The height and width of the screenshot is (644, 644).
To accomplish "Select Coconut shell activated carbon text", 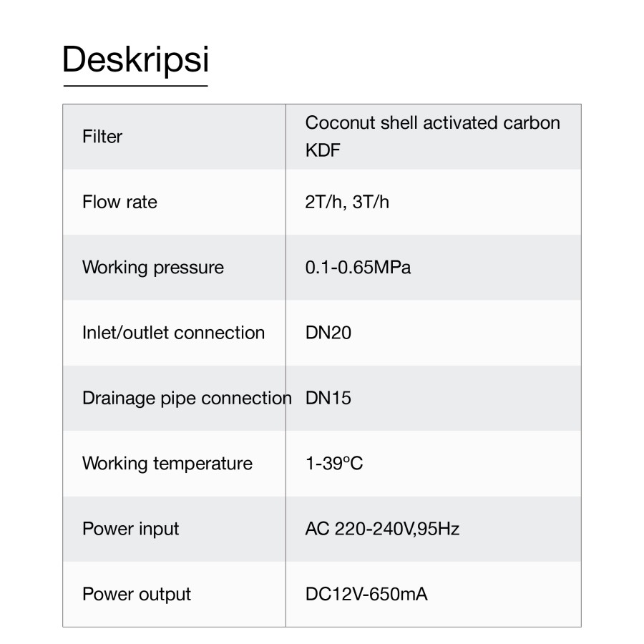I will (432, 122).
